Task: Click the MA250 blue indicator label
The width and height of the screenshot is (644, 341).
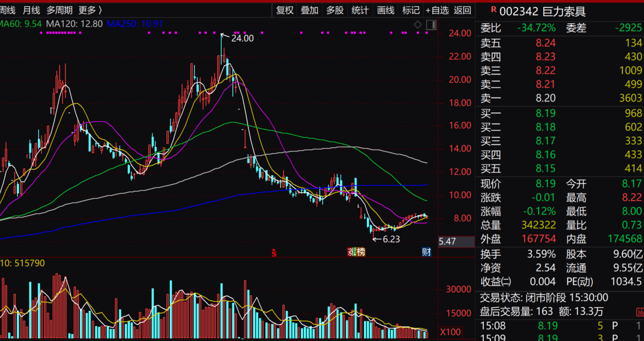Action: 135,24
